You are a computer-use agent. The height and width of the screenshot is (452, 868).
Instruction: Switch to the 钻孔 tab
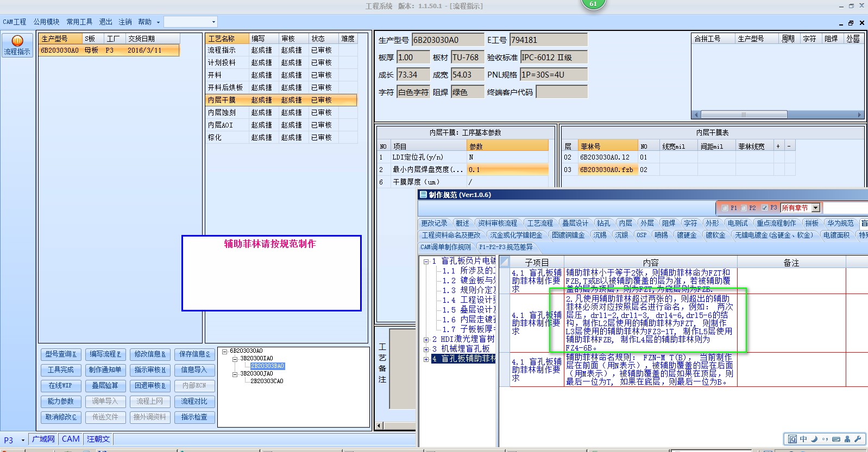tap(603, 223)
